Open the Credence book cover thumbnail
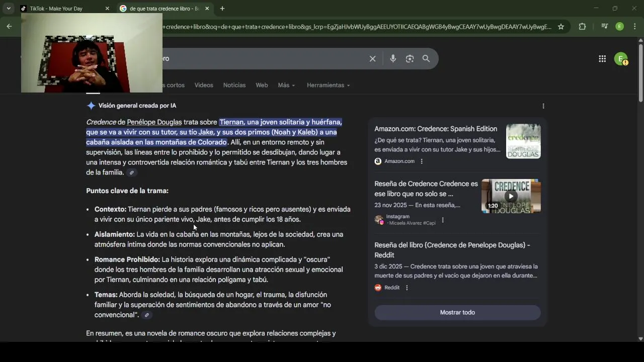The image size is (644, 362). pos(523,141)
